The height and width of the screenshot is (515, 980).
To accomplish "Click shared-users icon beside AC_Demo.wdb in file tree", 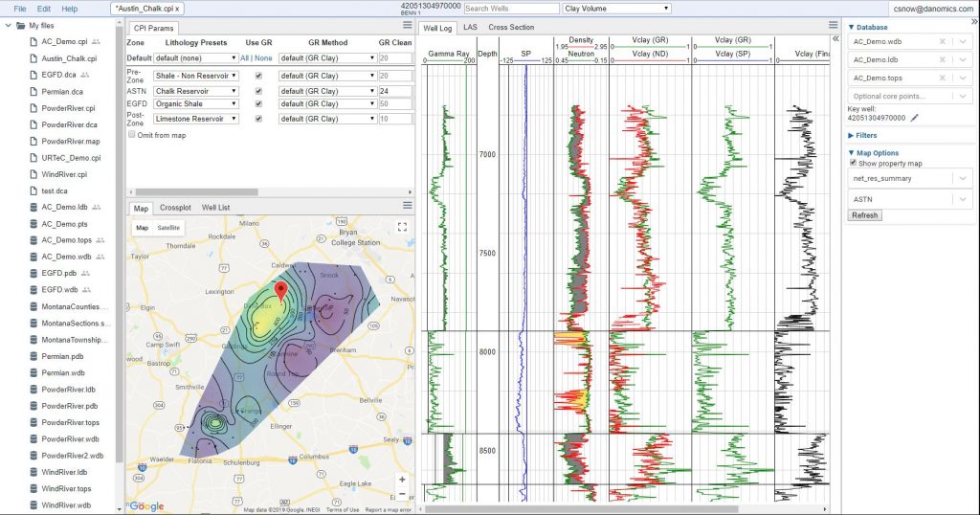I will click(100, 257).
